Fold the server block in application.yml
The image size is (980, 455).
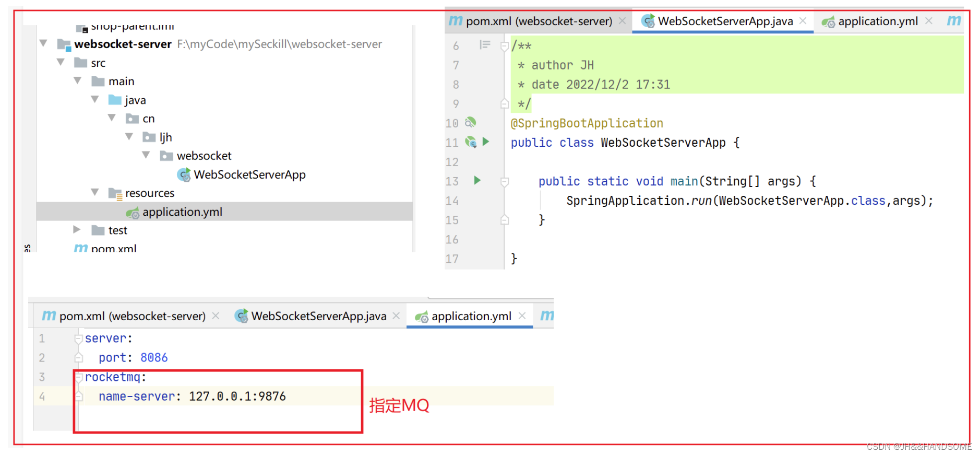tap(78, 339)
